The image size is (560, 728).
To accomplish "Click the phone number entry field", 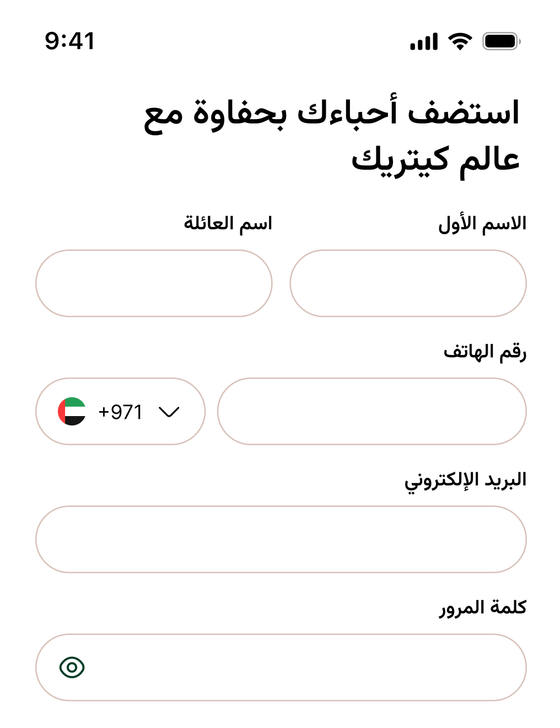I will (373, 411).
